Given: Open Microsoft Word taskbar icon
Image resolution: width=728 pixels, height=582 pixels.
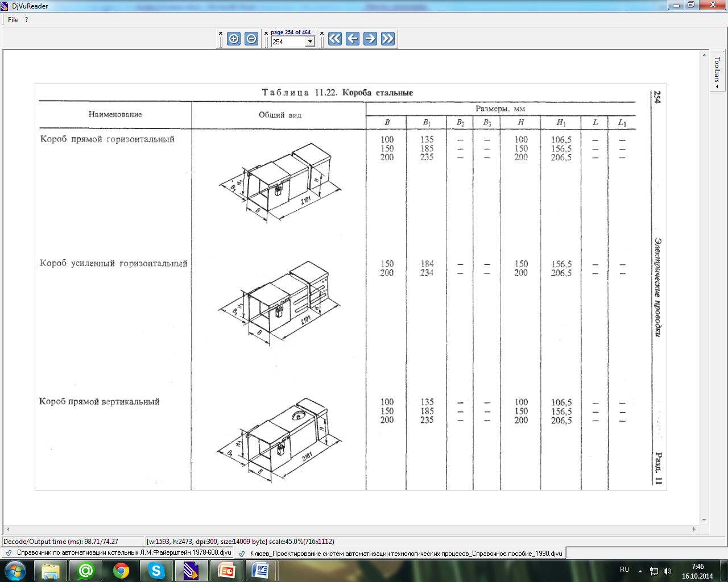Looking at the screenshot, I should point(261,571).
